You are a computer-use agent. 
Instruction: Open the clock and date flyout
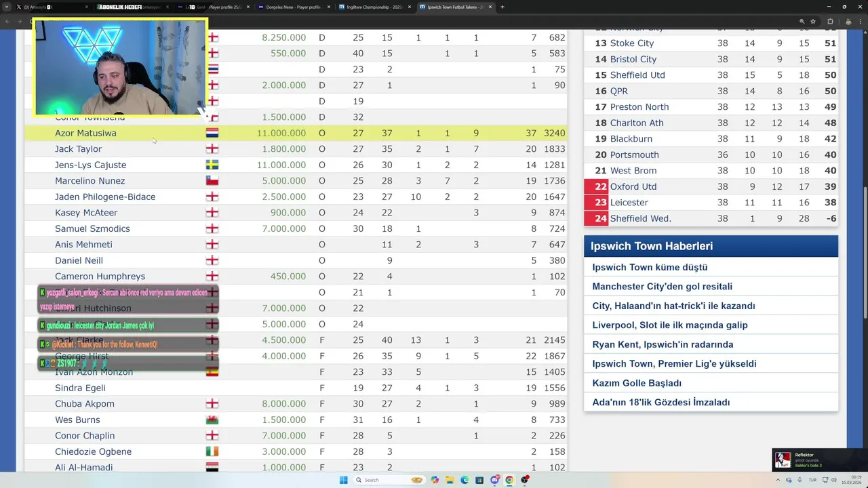pos(850,480)
